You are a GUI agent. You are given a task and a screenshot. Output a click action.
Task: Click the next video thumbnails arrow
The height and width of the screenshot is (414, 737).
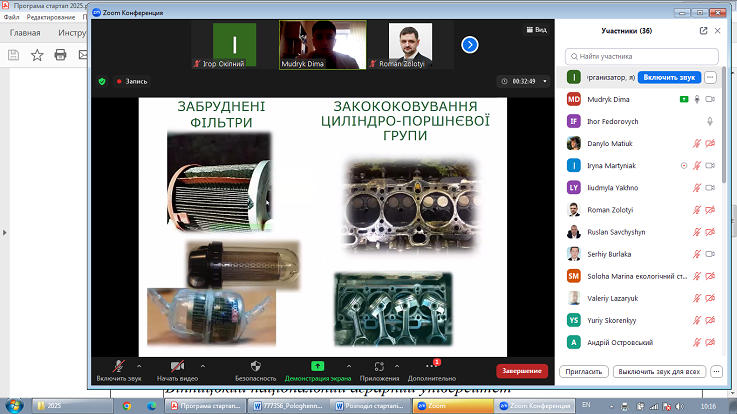point(469,45)
